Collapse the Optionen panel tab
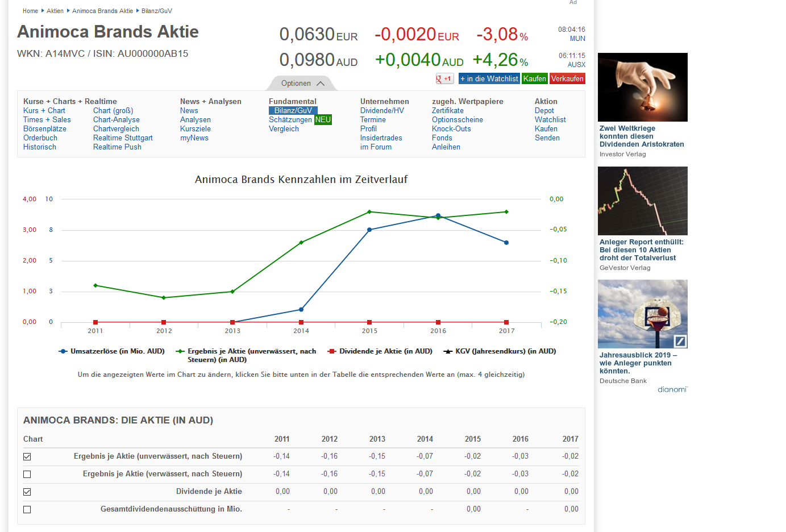The width and height of the screenshot is (786, 532). pyautogui.click(x=302, y=84)
